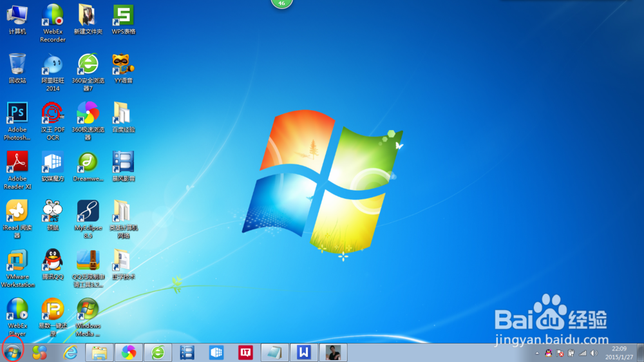The height and width of the screenshot is (362, 644).
Task: Open Windows Explorer from the taskbar
Action: [99, 352]
